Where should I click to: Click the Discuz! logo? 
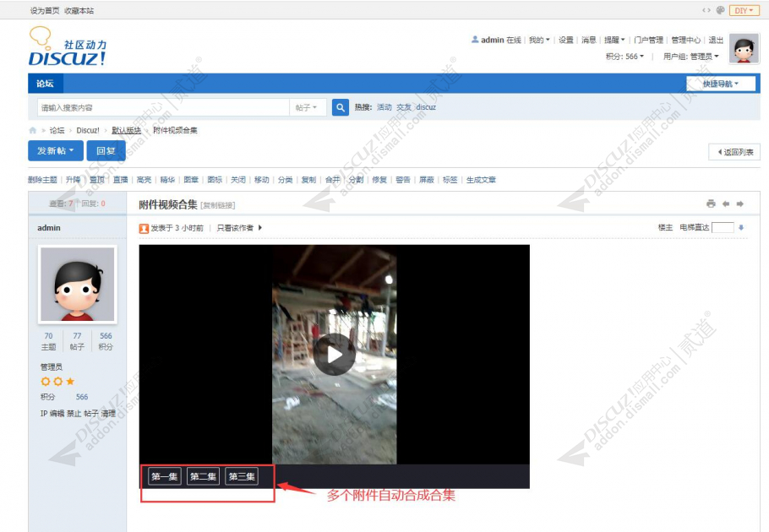pos(68,46)
